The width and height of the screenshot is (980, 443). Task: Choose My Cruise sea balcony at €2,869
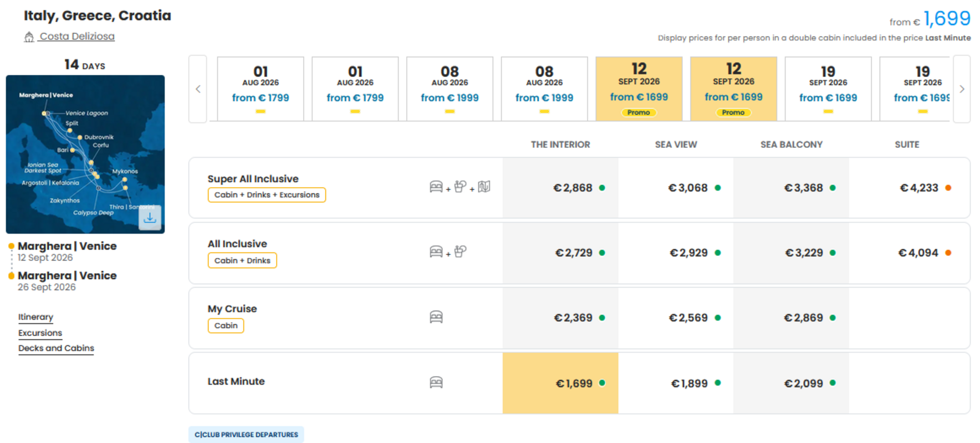pyautogui.click(x=791, y=318)
